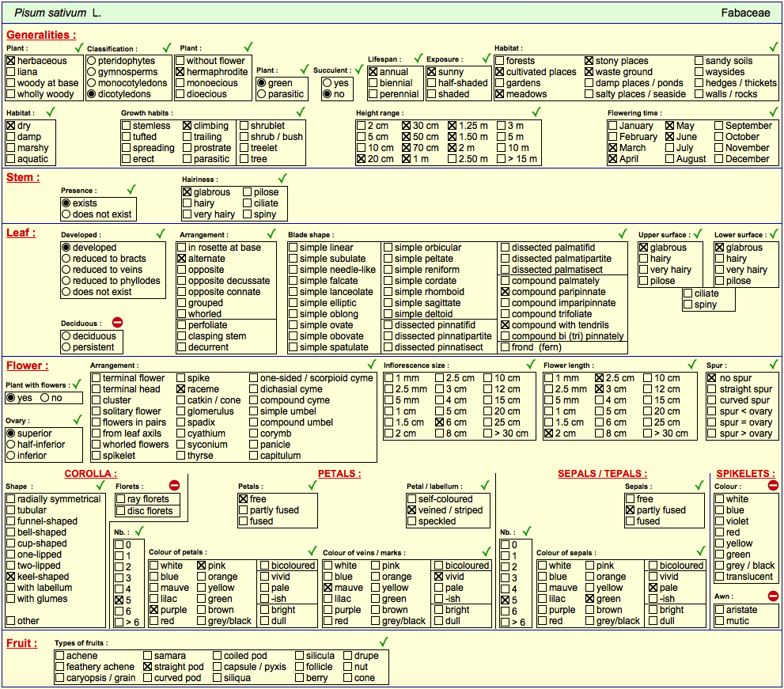Tick the two-lipped corolla shape
This screenshot has height=689, width=784.
point(10,566)
